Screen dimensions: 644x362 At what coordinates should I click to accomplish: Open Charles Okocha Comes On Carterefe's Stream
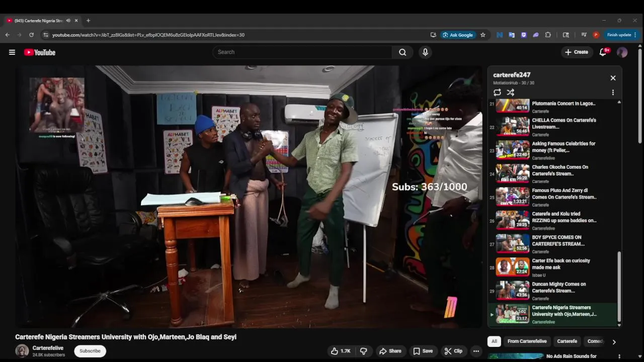tap(553, 174)
